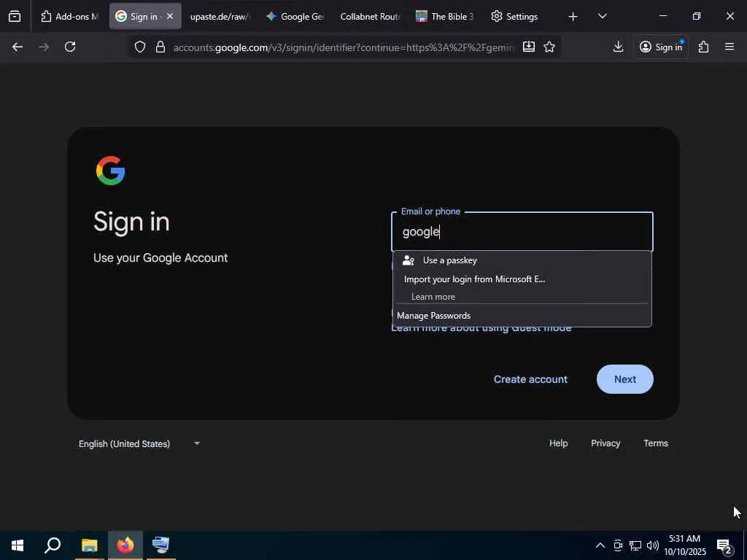Open the computer app taskbar icon

[x=160, y=545]
